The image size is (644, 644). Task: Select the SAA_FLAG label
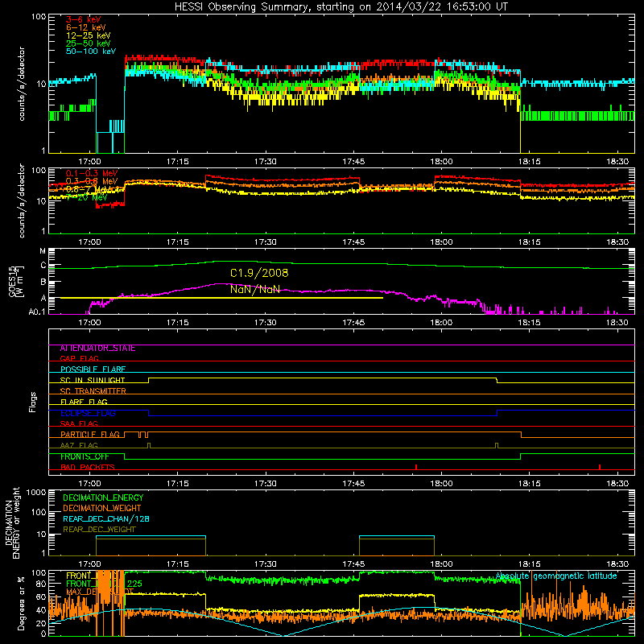click(79, 424)
